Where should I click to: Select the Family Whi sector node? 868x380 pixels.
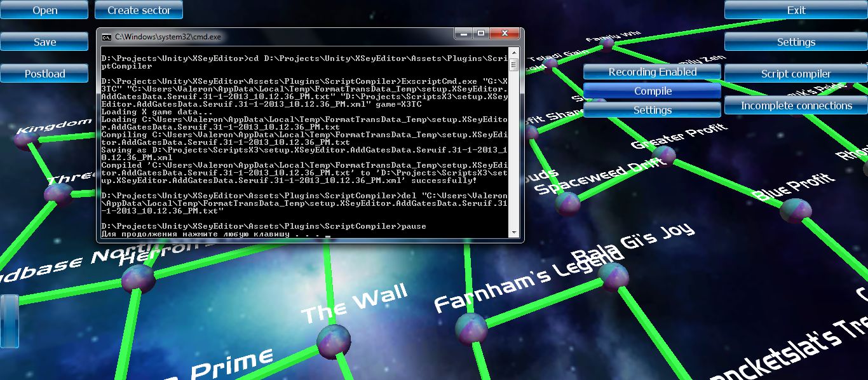pos(608,44)
